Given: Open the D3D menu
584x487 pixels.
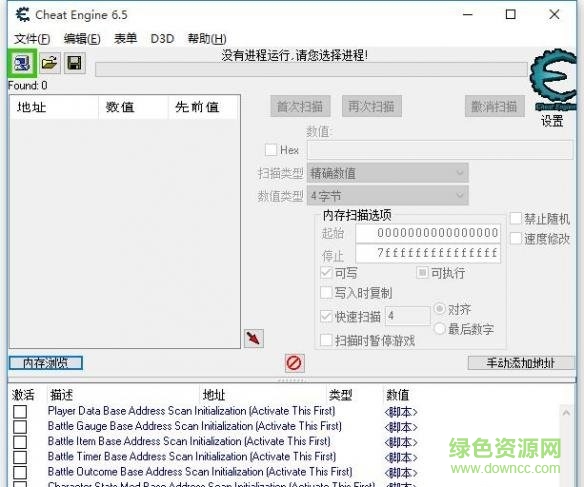Looking at the screenshot, I should [x=162, y=39].
